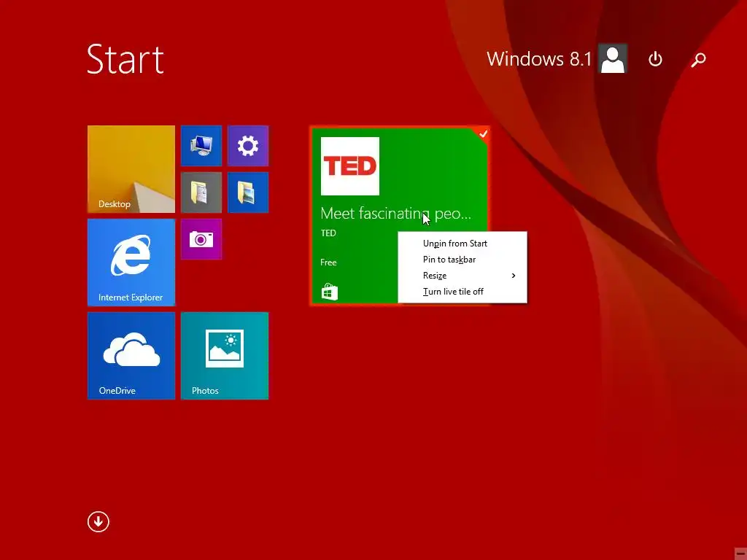Click the user account picture

point(613,59)
